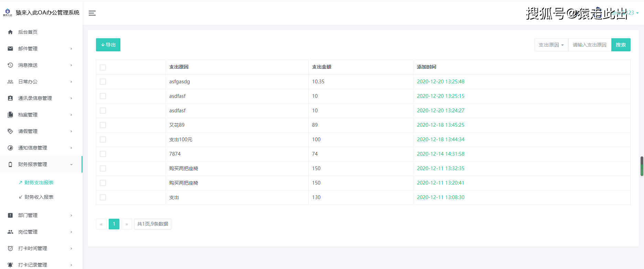Image resolution: width=644 pixels, height=269 pixels.
Task: Click the 猿来入此 logo icon
Action: 8,13
